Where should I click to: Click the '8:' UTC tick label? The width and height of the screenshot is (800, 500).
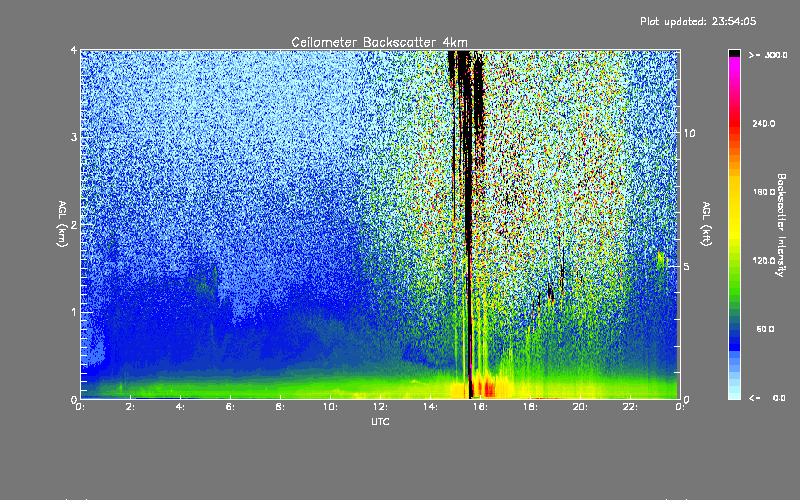280,407
